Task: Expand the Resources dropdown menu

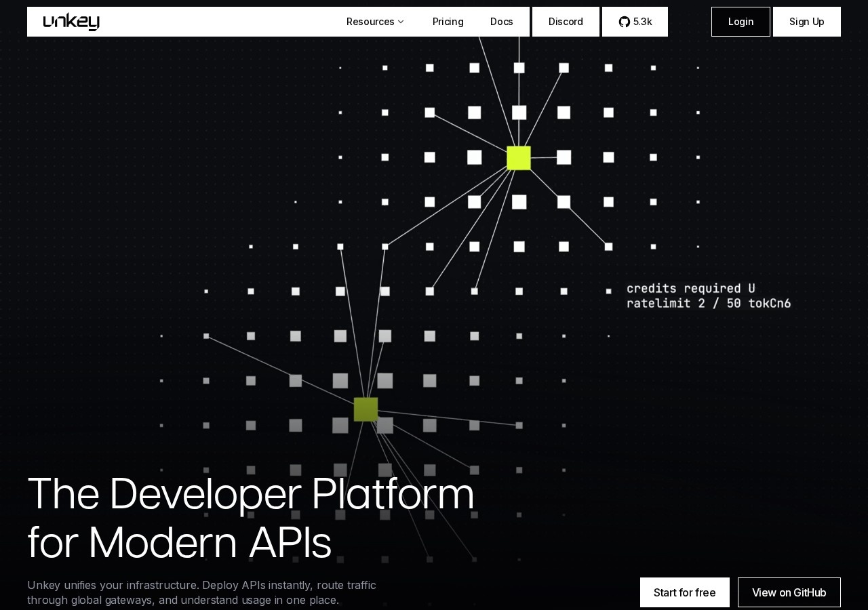Action: (375, 22)
